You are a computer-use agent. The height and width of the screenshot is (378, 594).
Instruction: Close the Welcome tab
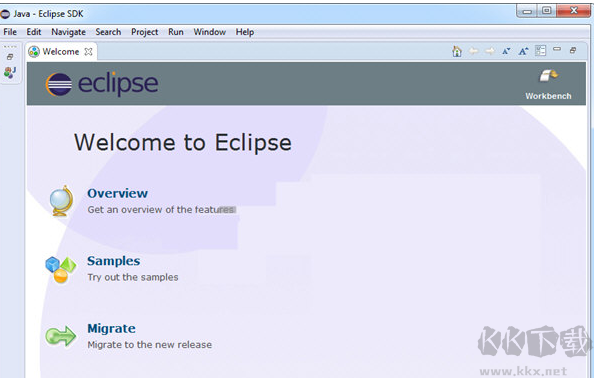coord(89,52)
